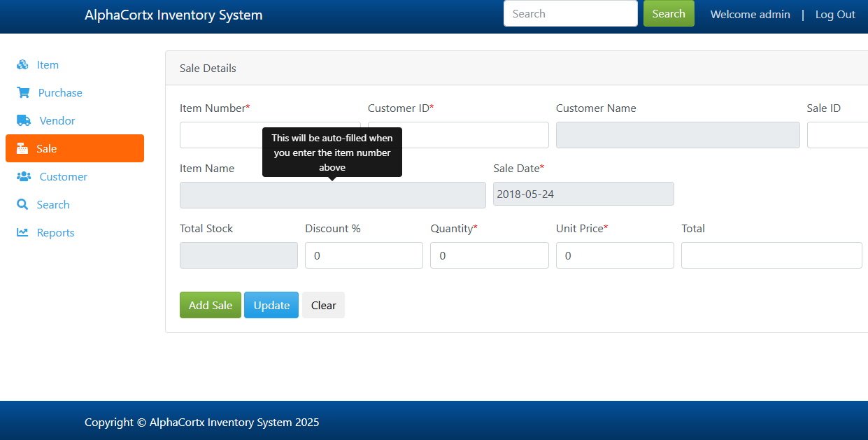Open the Item menu entry
The width and height of the screenshot is (868, 440).
75,65
